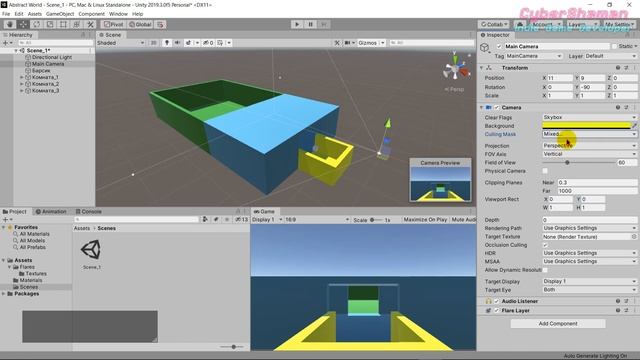The height and width of the screenshot is (360, 640).
Task: Open Camera component help icon
Action: coord(618,107)
